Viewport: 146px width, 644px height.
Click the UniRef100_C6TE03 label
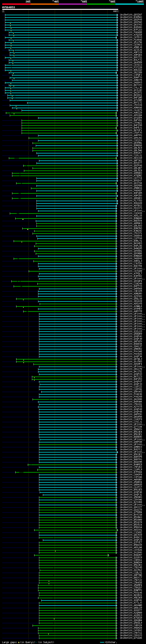[x=131, y=37]
